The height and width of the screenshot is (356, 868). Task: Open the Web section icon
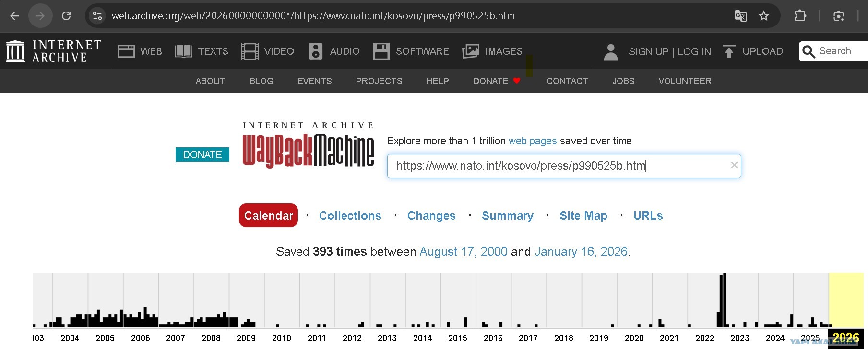click(x=126, y=51)
